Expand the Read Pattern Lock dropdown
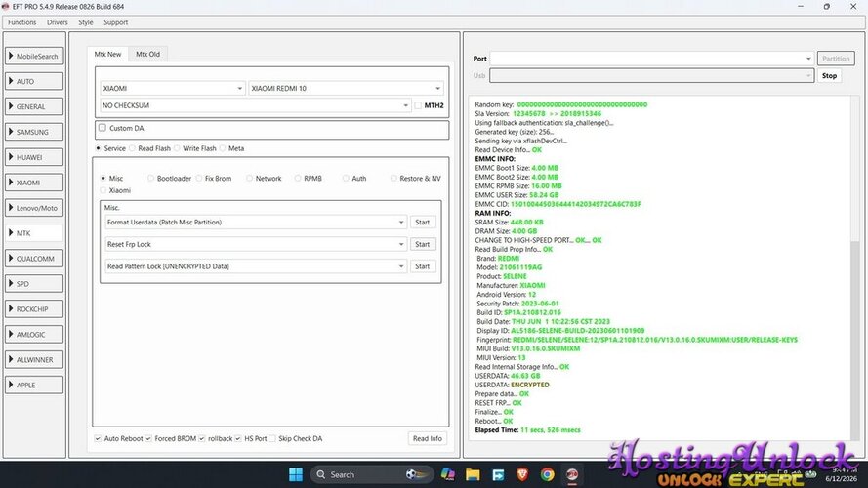Screen dimensions: 868x488 point(256,266)
